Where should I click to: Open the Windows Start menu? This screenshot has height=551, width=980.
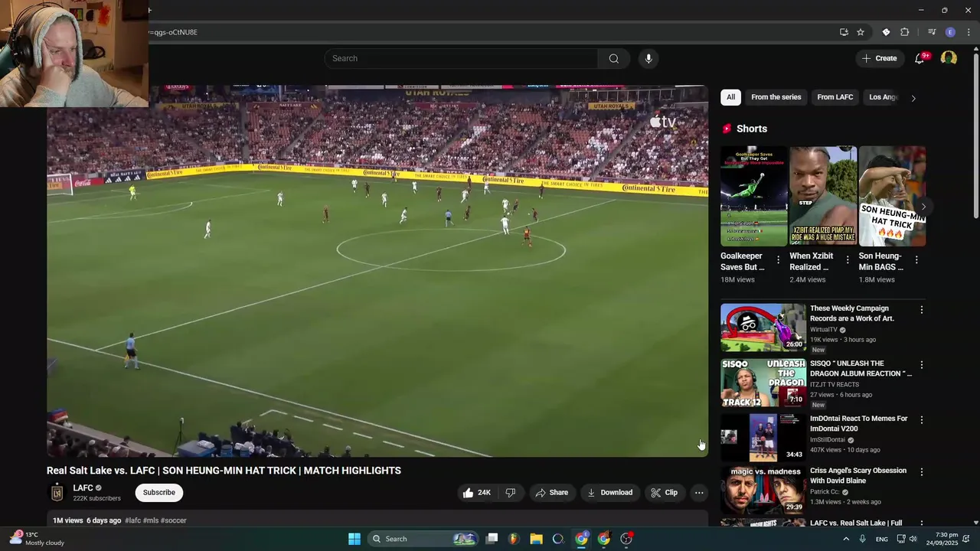click(x=354, y=539)
